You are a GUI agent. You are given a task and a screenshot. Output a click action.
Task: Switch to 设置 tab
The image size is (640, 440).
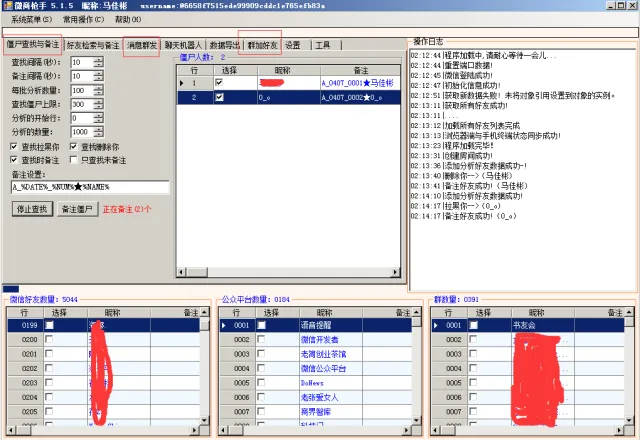[x=293, y=45]
